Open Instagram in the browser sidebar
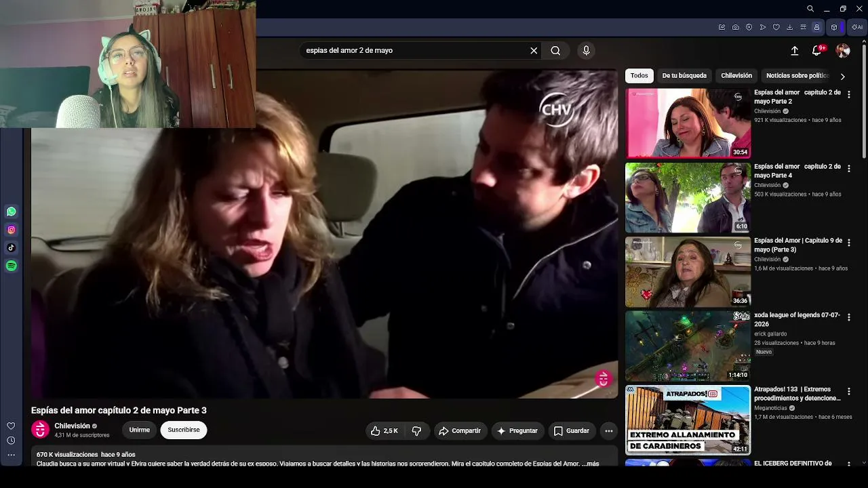This screenshot has width=868, height=488. (x=12, y=230)
